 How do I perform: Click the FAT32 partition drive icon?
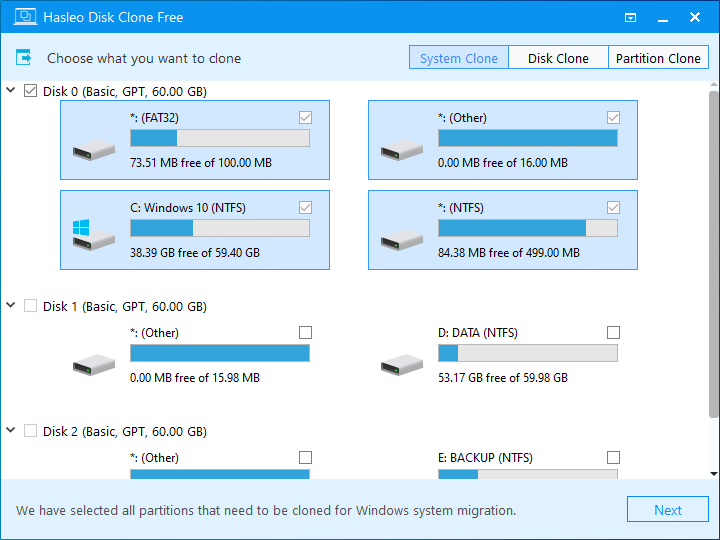(x=94, y=150)
